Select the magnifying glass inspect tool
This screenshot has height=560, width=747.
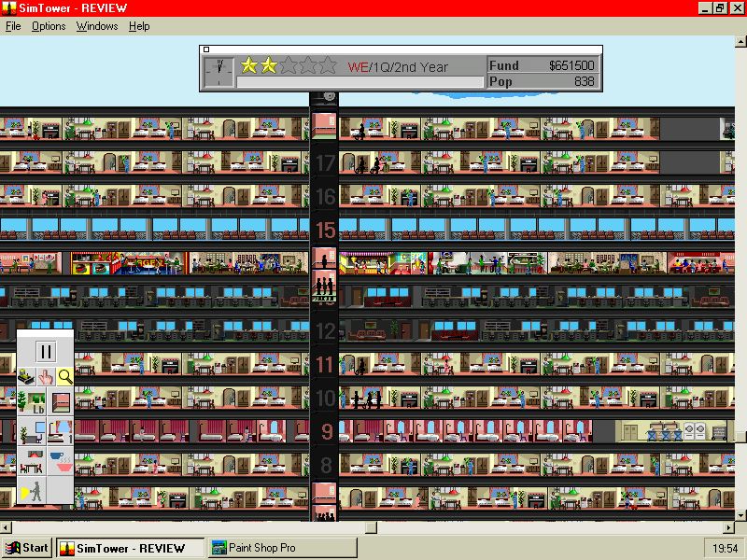coord(64,377)
